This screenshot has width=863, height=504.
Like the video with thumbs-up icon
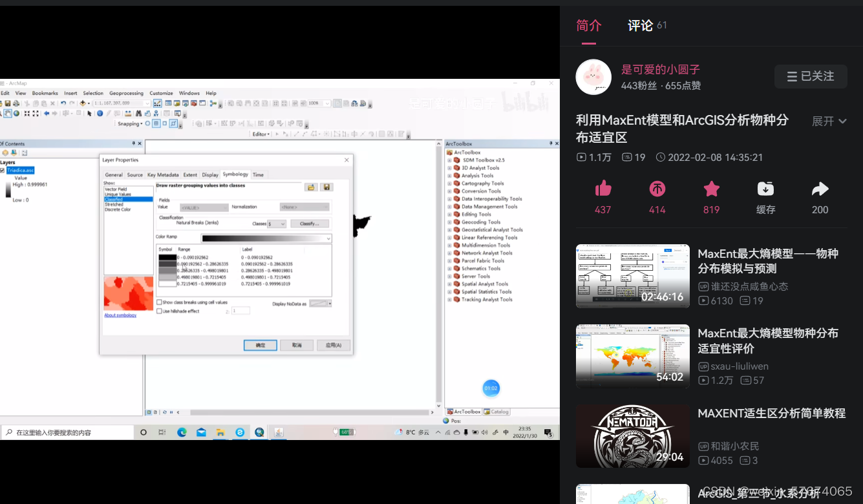tap(603, 188)
